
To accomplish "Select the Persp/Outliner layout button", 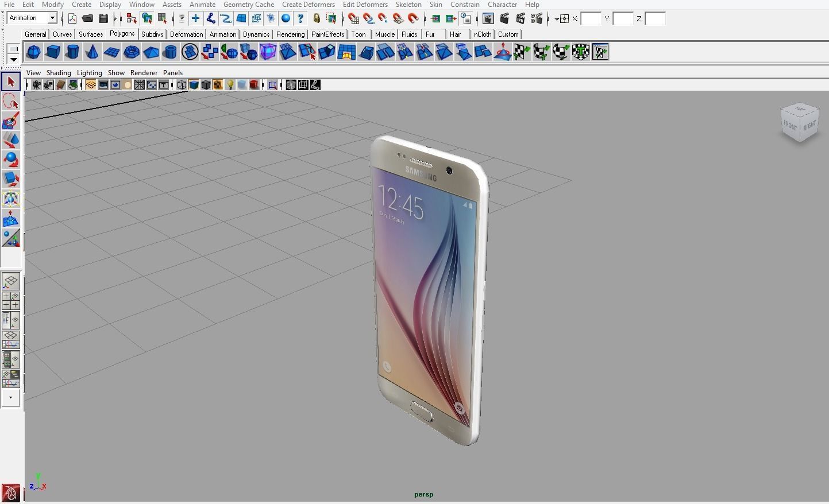I will pos(10,320).
